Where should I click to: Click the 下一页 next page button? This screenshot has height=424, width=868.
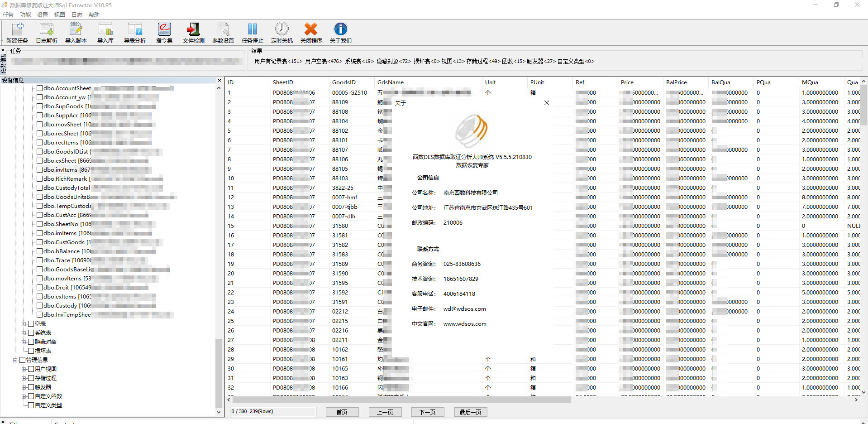[x=428, y=412]
